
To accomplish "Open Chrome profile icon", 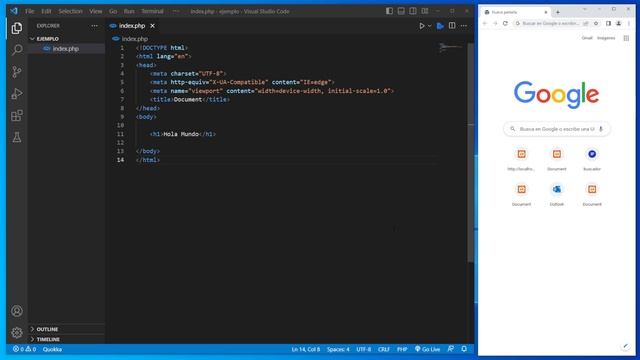I will (x=618, y=24).
